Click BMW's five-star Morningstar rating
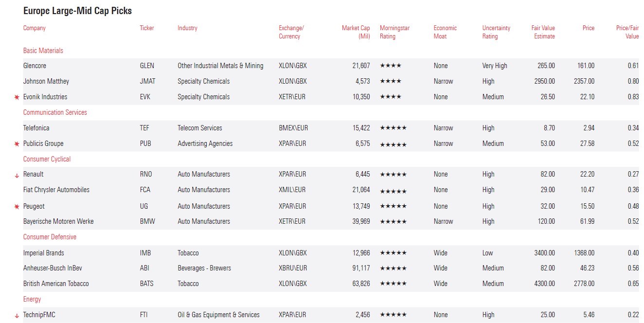644x323 pixels. click(x=393, y=221)
